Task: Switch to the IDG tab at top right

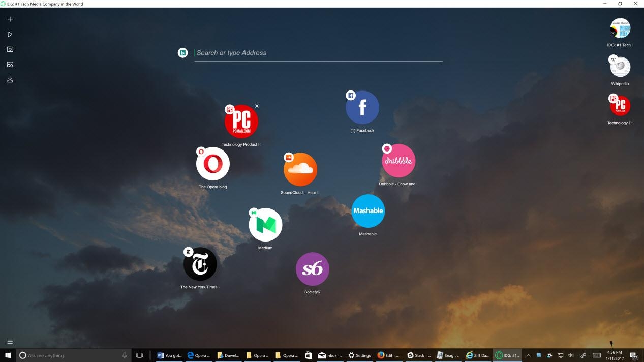Action: point(620,28)
